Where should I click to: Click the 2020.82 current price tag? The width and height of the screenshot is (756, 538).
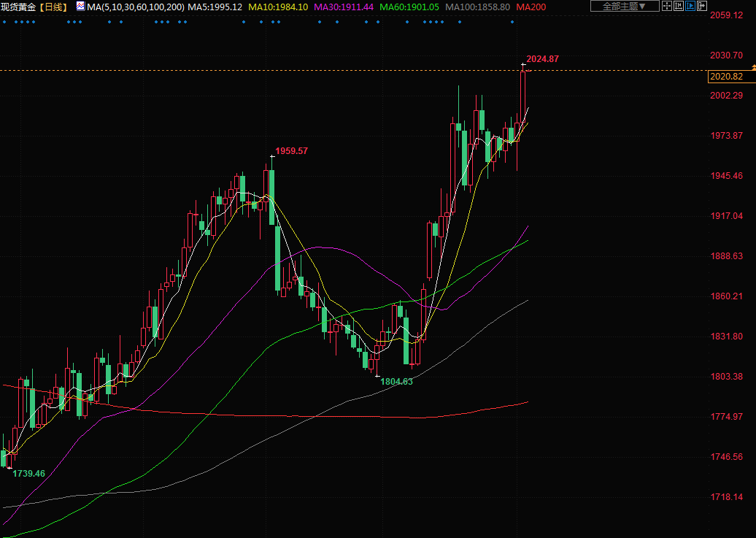726,77
